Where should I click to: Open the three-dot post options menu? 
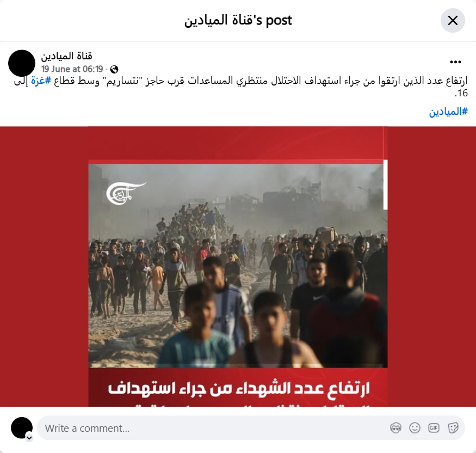[455, 62]
